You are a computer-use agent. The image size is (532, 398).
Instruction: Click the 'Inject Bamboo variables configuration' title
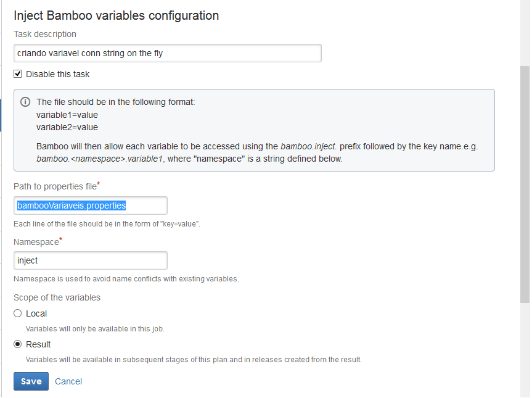(x=116, y=15)
